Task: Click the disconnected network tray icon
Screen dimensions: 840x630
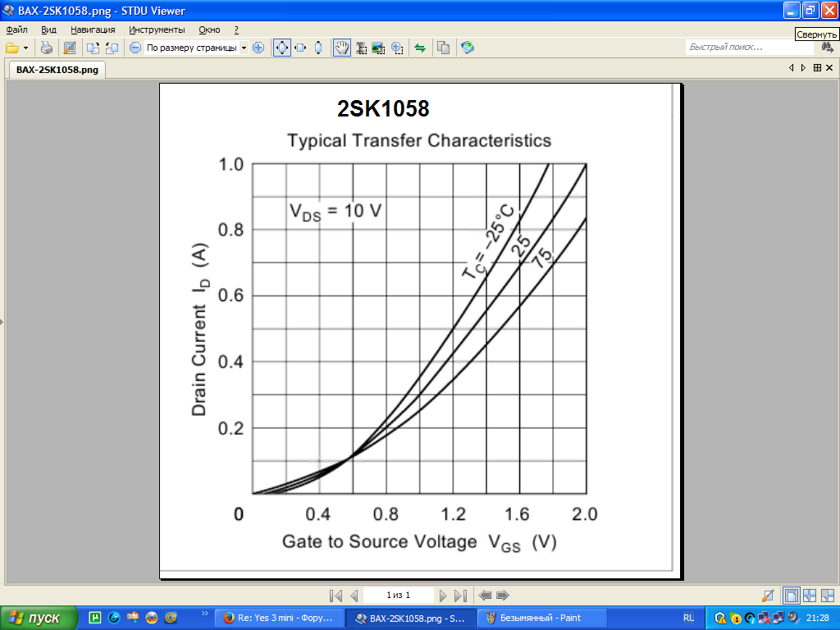Action: (765, 619)
